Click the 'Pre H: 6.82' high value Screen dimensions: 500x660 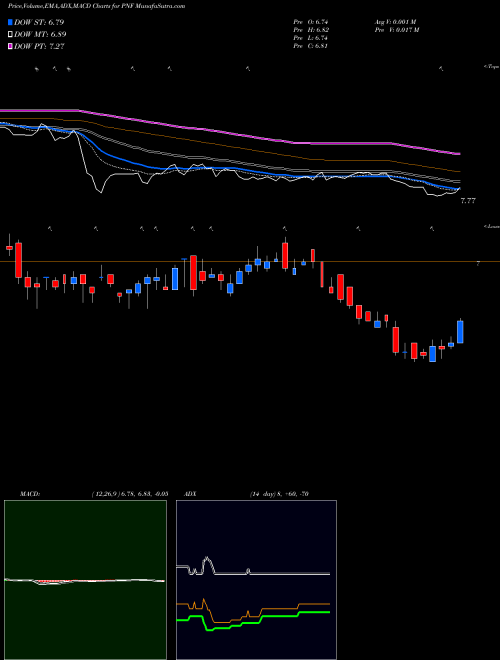pyautogui.click(x=311, y=30)
